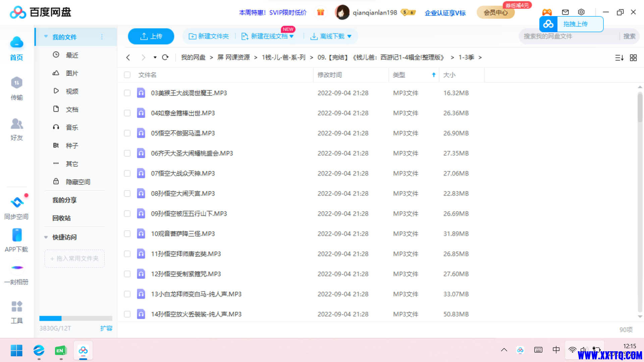Open the navigation history dropdown arrow

pyautogui.click(x=155, y=57)
